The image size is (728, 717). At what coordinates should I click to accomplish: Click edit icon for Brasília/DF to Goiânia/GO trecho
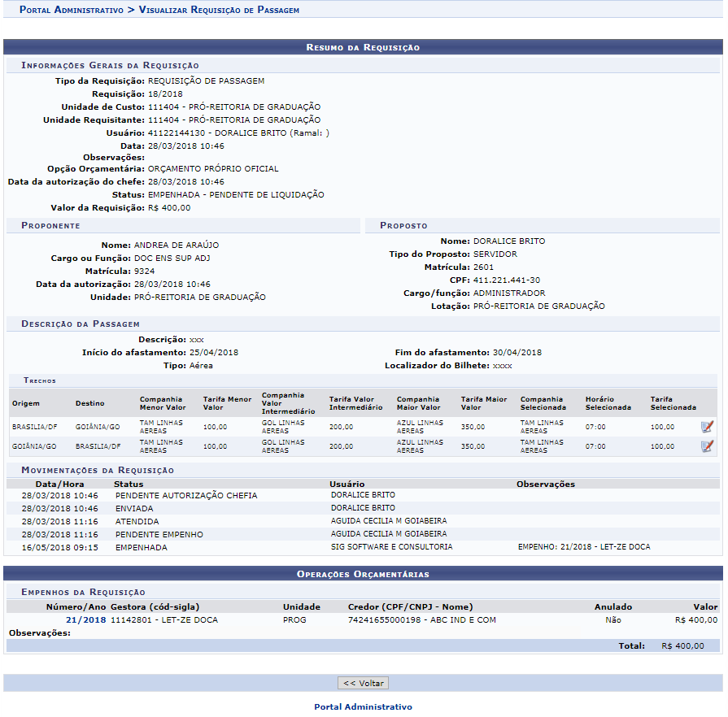click(x=707, y=427)
